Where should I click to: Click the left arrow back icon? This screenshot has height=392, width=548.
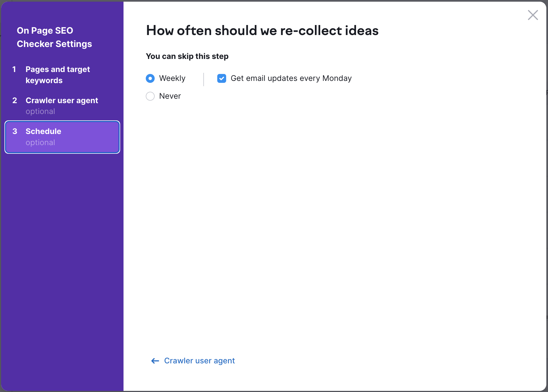pyautogui.click(x=155, y=361)
